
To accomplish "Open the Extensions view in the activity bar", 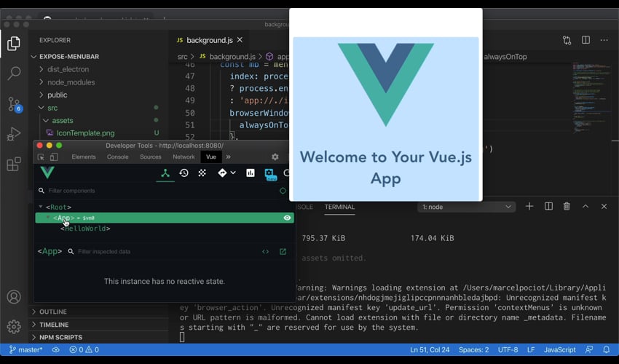I will pos(14,164).
